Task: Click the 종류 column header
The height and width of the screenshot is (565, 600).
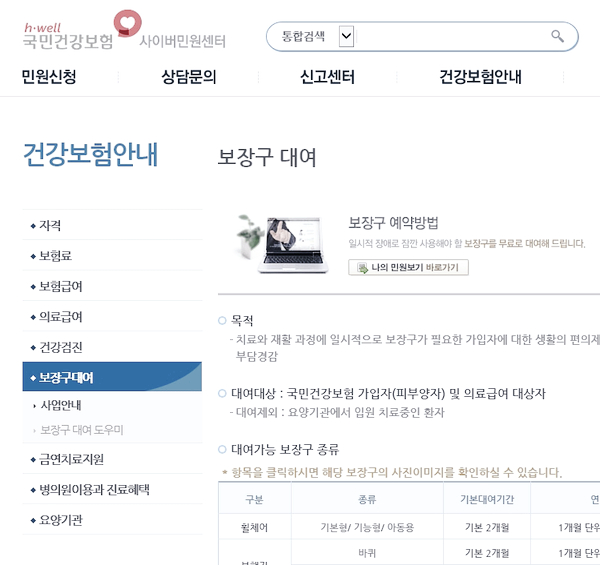Action: [367, 499]
